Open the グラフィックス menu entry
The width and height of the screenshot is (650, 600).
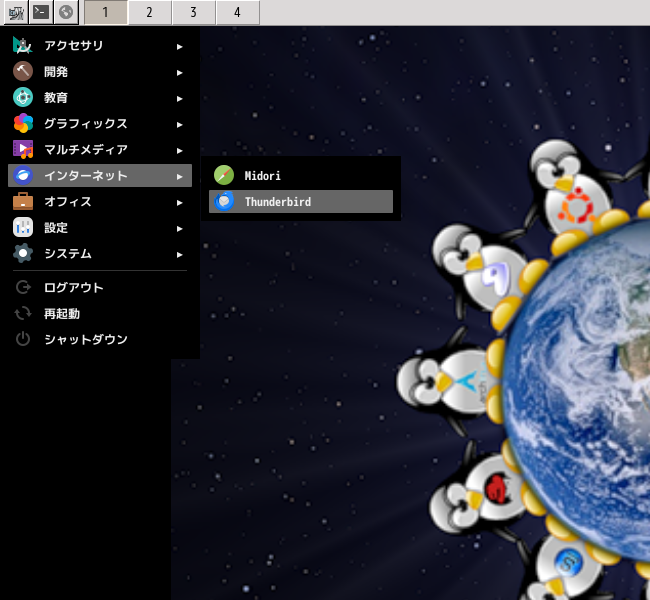click(x=100, y=123)
